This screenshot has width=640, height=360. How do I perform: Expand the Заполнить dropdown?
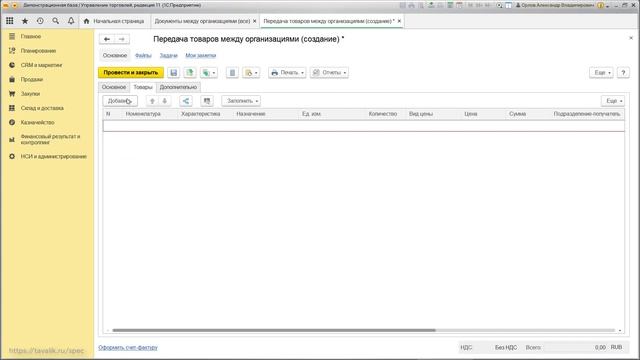click(x=241, y=101)
